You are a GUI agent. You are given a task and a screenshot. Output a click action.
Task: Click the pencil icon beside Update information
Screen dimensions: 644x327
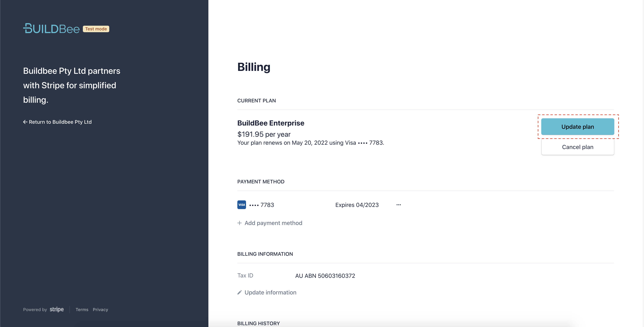pyautogui.click(x=240, y=292)
